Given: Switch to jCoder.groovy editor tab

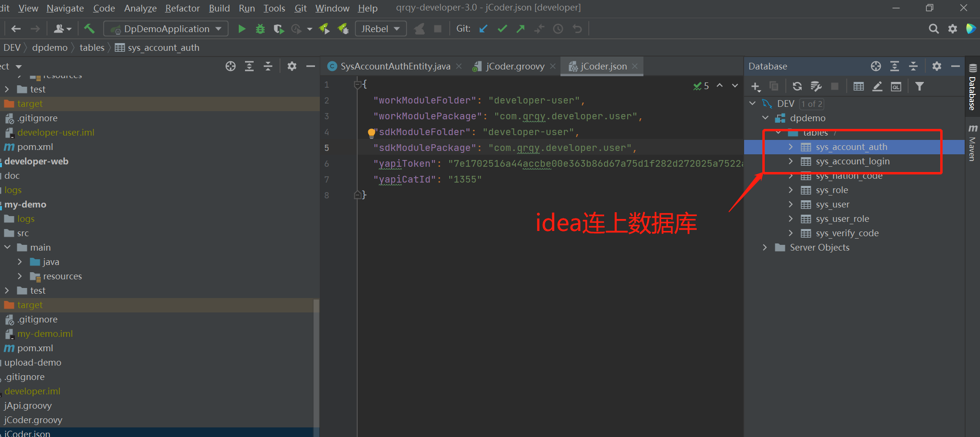Looking at the screenshot, I should [x=514, y=67].
